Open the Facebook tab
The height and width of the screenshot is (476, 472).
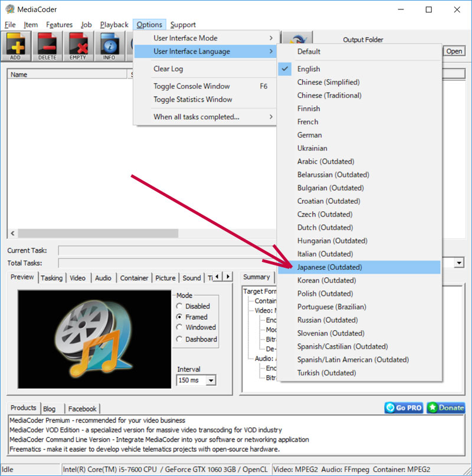[x=83, y=409]
